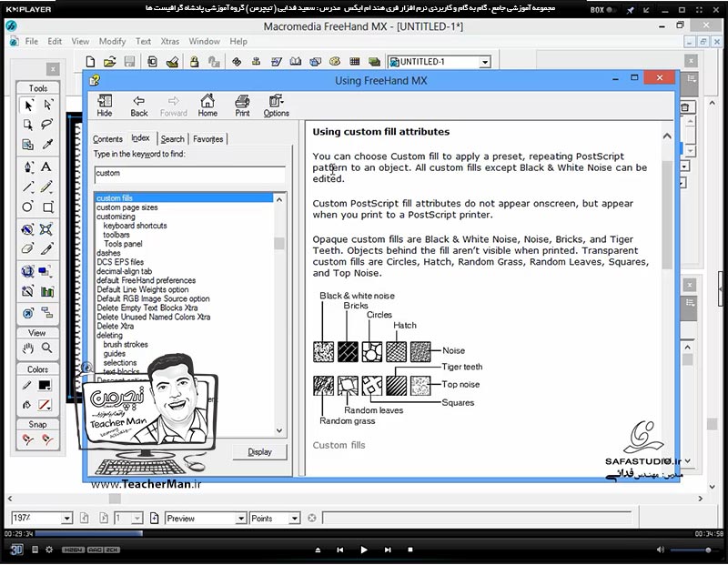Adjust the KMPlayer volume slider
Screen dimensions: 728x565
691,550
